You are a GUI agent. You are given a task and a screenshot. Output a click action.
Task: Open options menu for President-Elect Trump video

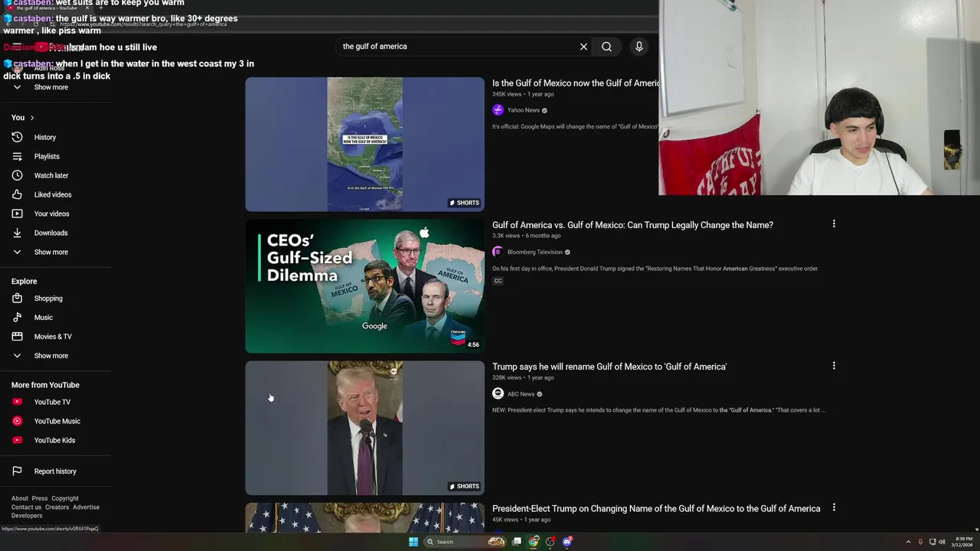click(834, 507)
